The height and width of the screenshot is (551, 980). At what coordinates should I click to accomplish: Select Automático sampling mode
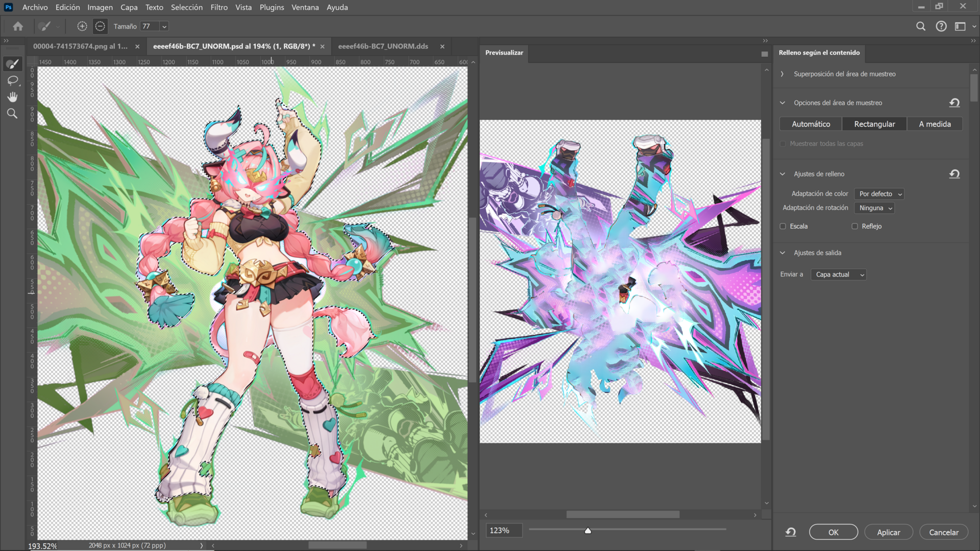811,124
